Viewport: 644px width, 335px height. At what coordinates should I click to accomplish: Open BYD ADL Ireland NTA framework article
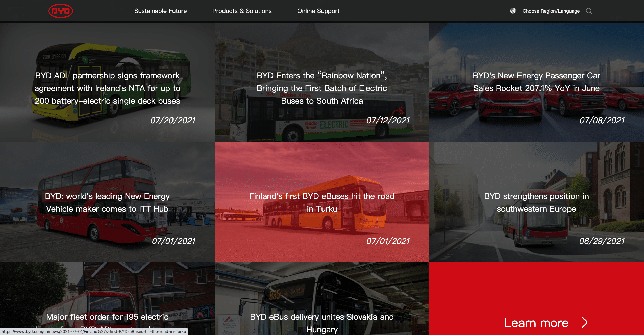(x=107, y=82)
